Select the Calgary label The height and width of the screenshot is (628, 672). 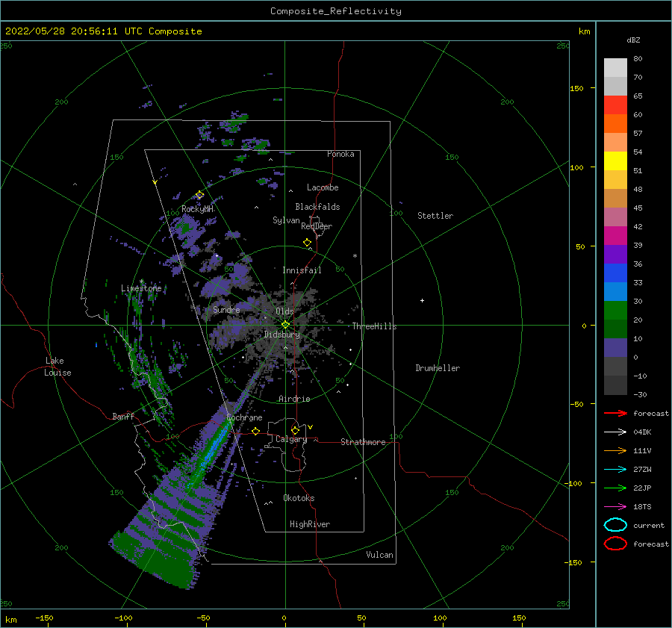(x=291, y=439)
